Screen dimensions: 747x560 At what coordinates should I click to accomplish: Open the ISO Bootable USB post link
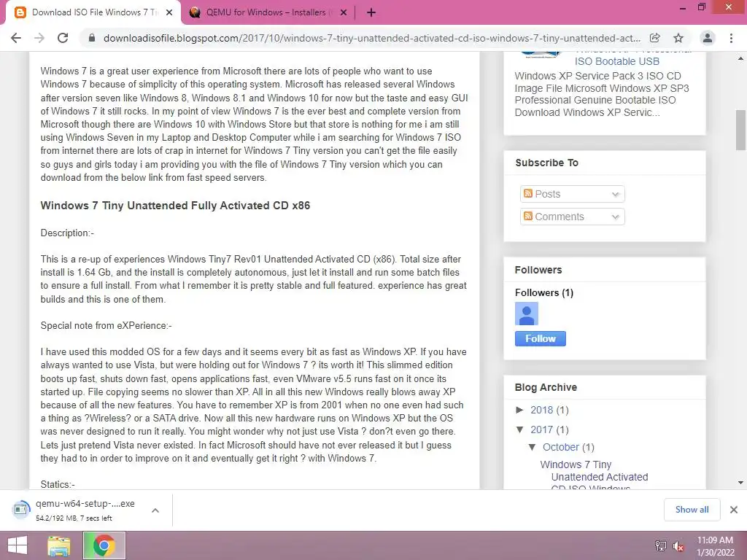tap(617, 61)
